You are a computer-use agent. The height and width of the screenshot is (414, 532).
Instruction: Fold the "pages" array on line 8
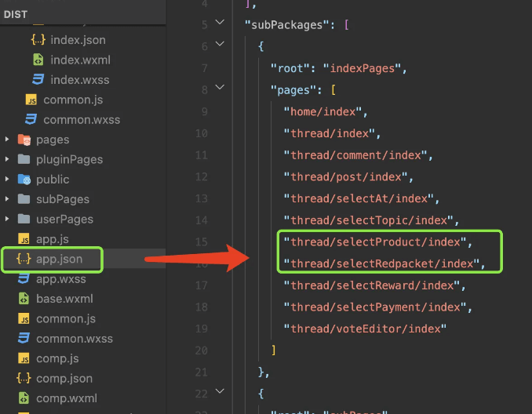[220, 88]
